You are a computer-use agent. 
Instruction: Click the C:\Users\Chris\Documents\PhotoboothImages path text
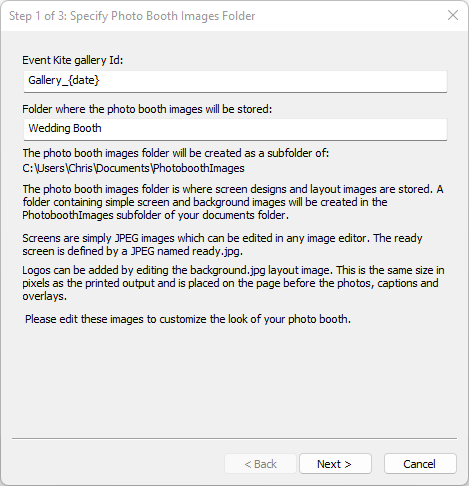click(133, 168)
